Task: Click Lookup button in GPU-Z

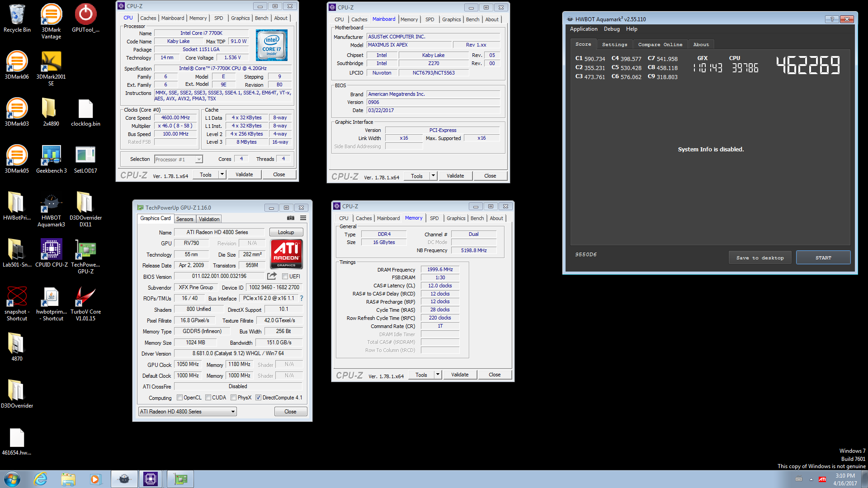Action: pyautogui.click(x=286, y=232)
